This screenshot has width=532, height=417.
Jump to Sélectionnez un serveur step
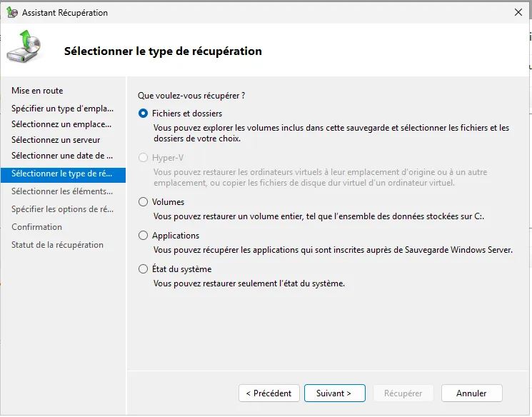pyautogui.click(x=56, y=140)
